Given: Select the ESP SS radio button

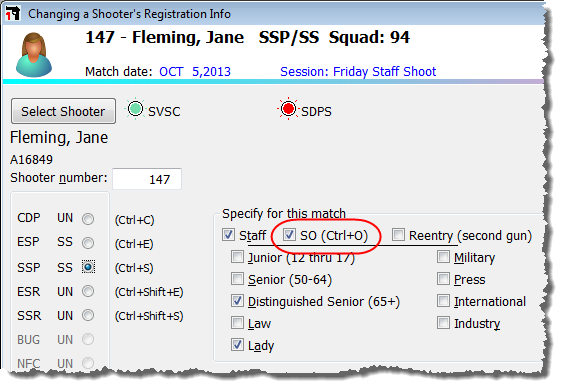Looking at the screenshot, I should (x=88, y=243).
